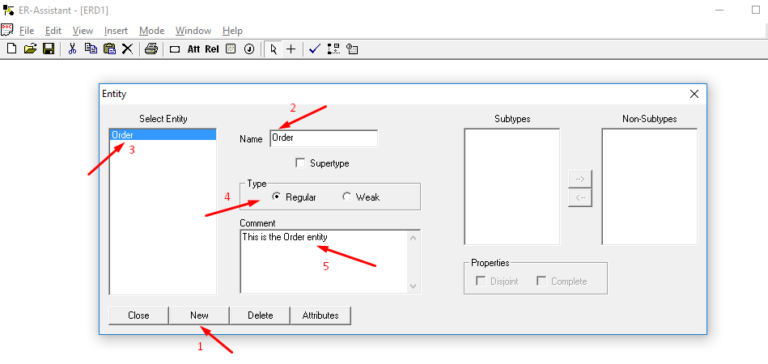Copy using the toolbar copy icon

point(91,49)
